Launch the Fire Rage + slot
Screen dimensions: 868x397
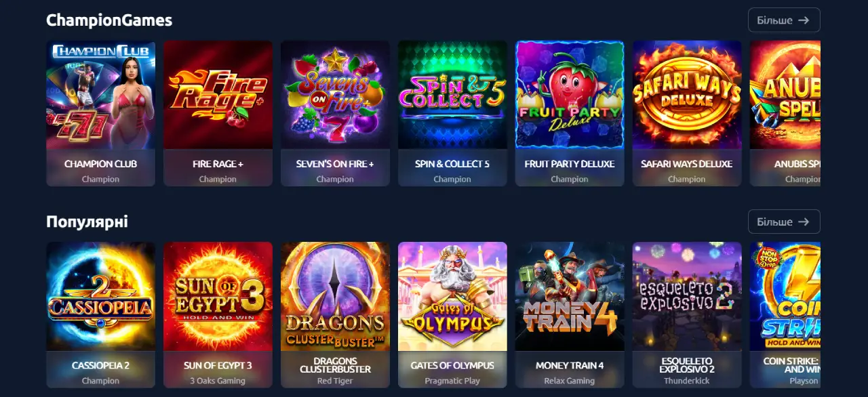coord(218,95)
